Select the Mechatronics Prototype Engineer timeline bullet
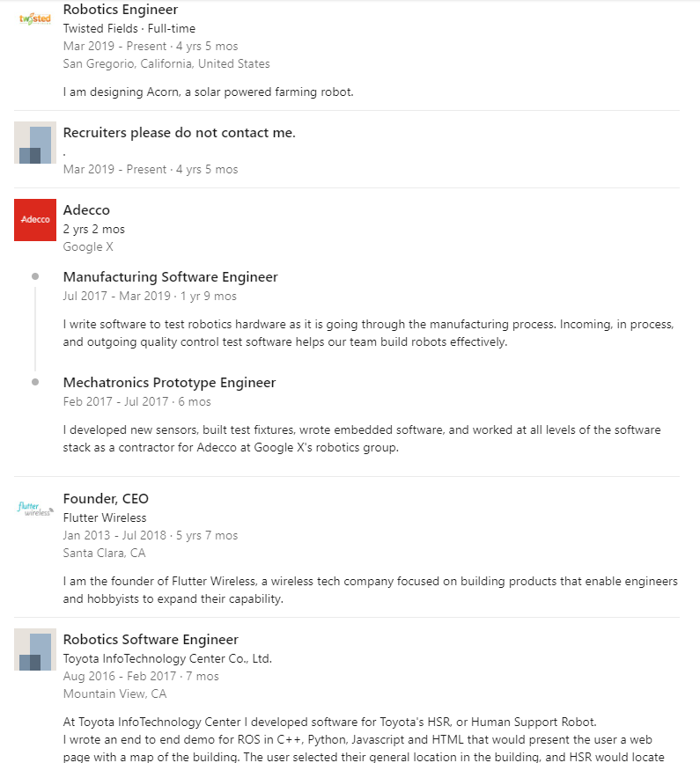The image size is (700, 763). [35, 382]
